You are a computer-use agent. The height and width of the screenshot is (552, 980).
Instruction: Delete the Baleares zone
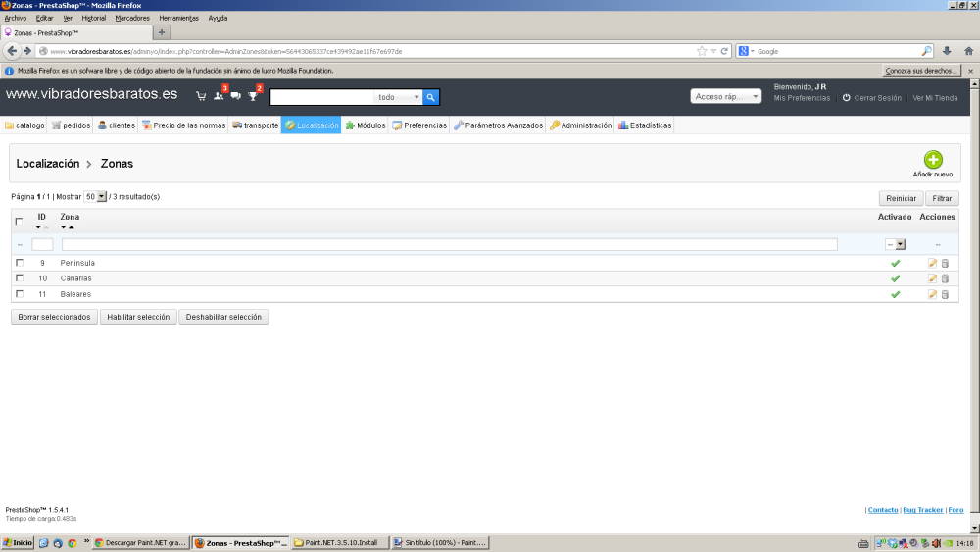click(x=945, y=294)
